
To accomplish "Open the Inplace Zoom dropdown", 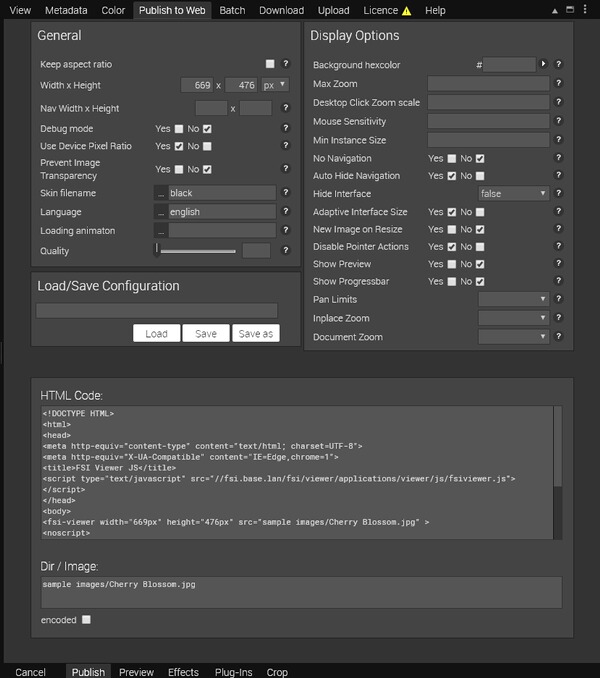I will pos(514,318).
